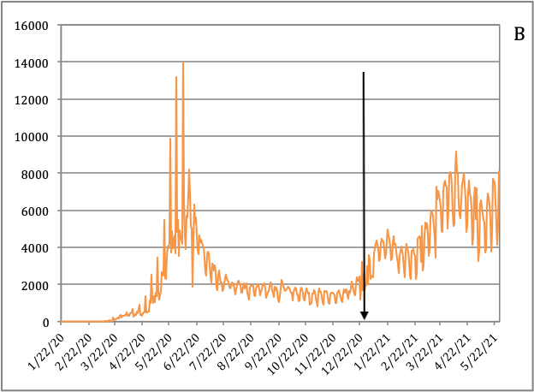Image resolution: width=534 pixels, height=392 pixels.
Task: Select the 4/22/21 date label
Action: coord(454,352)
